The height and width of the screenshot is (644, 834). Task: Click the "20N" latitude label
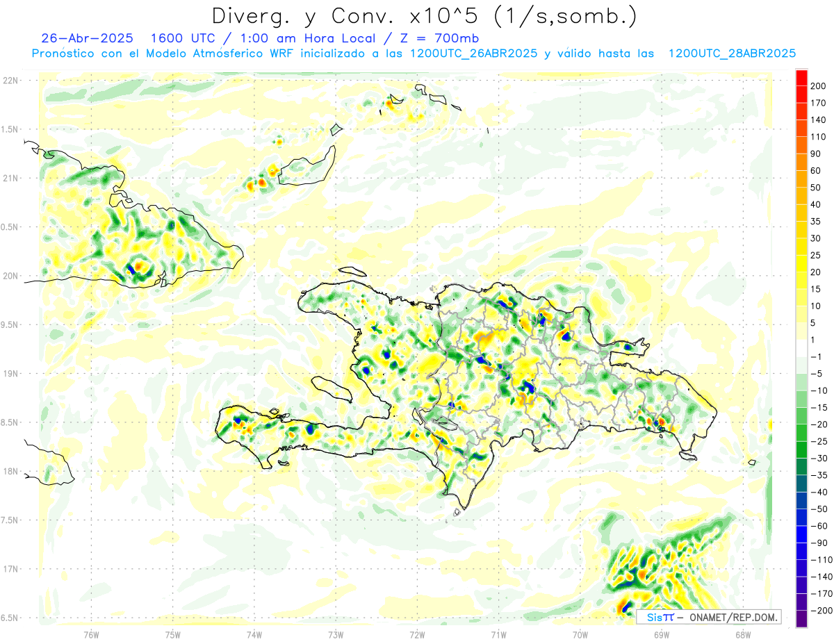pyautogui.click(x=10, y=276)
